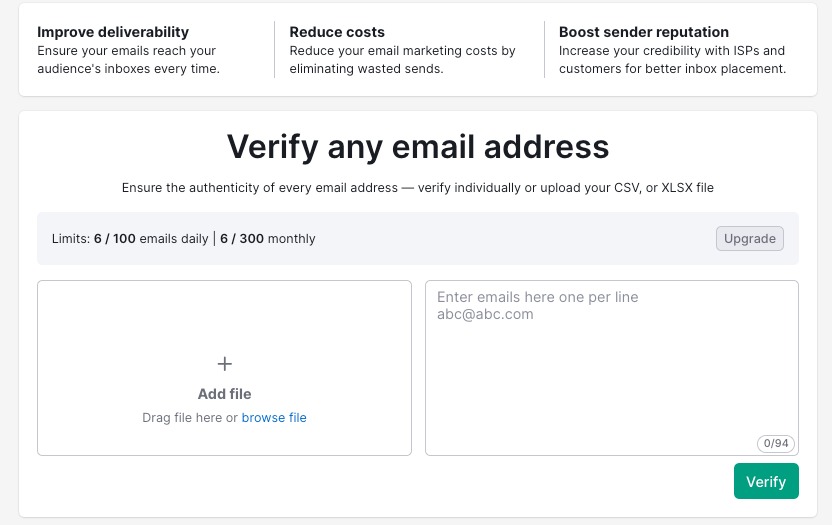Click the monthly limit 6 / 300 text
The width and height of the screenshot is (832, 525).
242,239
